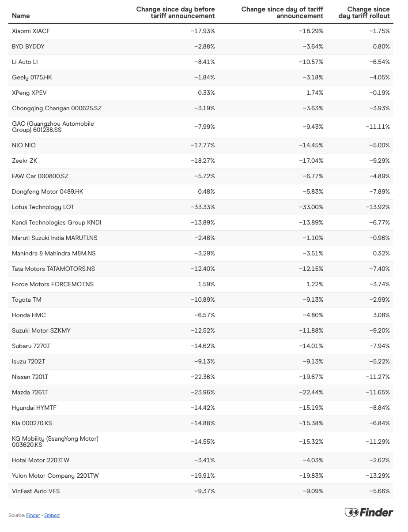Click the −33.33% value for Lotus Technology
Screen dimensions: 408x532
click(x=203, y=207)
